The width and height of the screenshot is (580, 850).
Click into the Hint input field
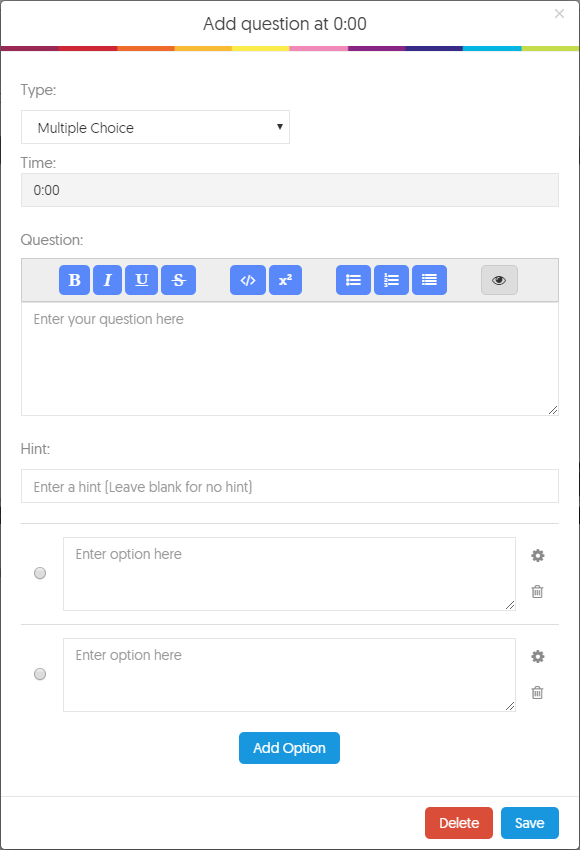point(290,486)
